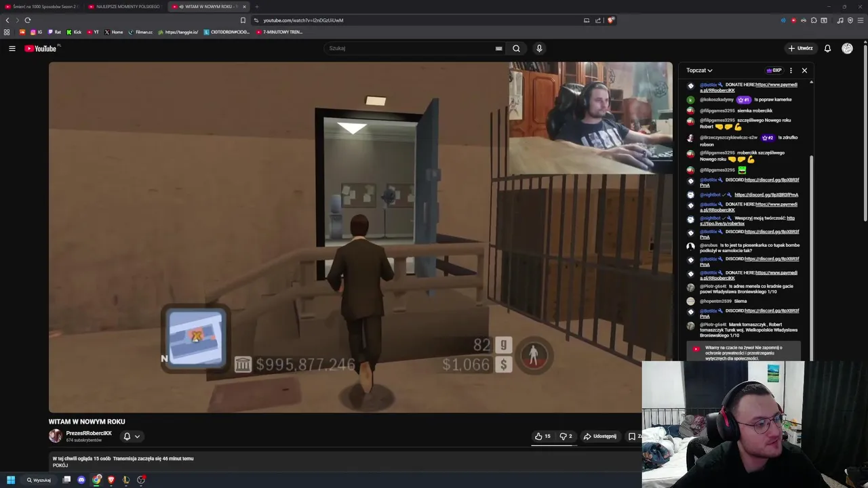Open the browser main hamburger menu

861,20
